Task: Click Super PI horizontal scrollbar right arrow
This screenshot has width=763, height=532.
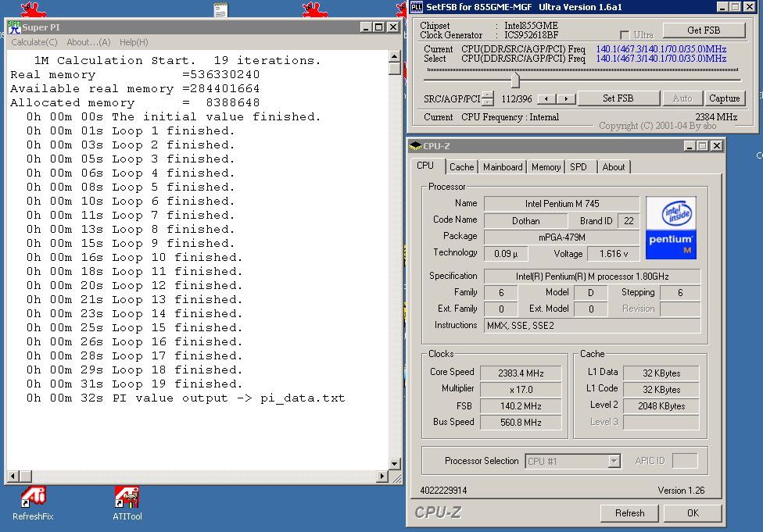Action: [382, 476]
